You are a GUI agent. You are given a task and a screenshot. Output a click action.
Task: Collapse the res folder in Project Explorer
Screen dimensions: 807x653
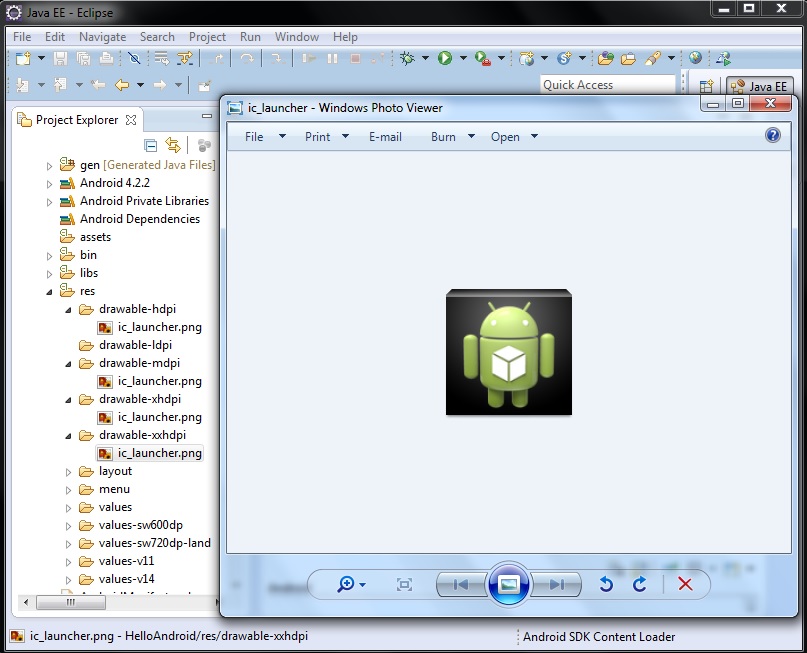[x=48, y=291]
